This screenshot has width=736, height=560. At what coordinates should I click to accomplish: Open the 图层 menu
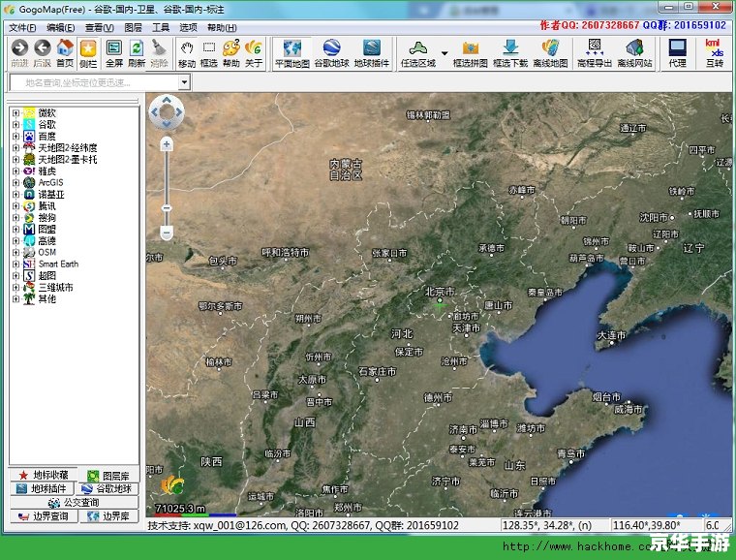(133, 27)
